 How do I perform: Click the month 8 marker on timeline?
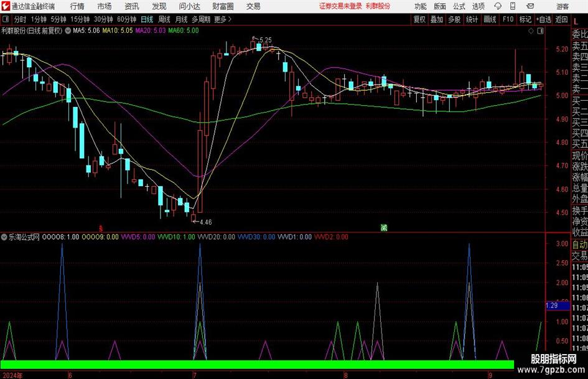[345, 375]
